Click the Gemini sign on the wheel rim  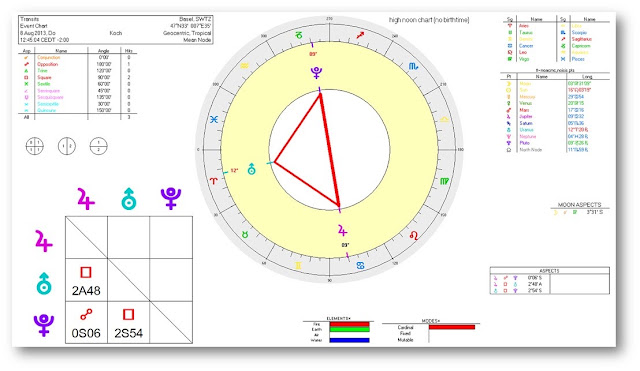coord(298,265)
